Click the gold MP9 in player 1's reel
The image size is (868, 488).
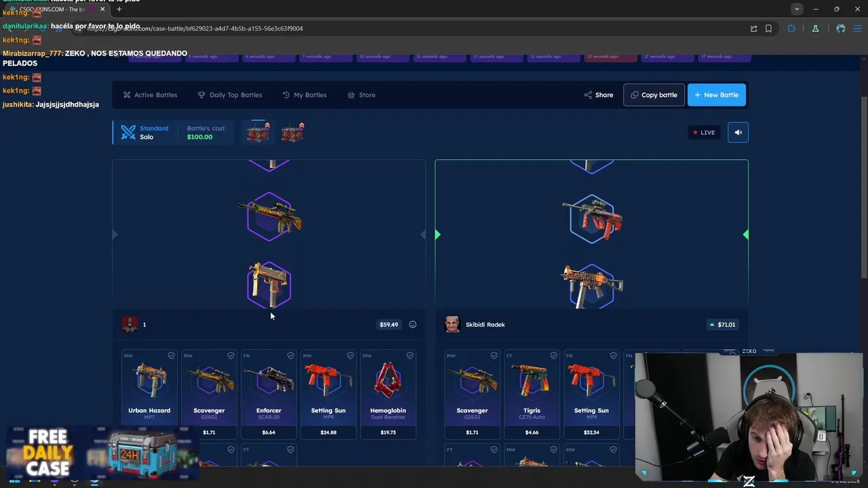(x=269, y=285)
